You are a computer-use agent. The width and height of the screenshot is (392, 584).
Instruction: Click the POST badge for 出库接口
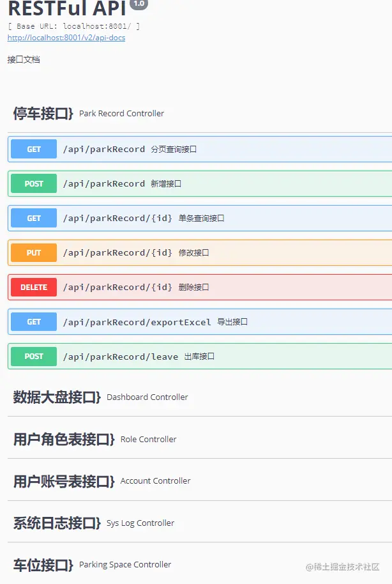pos(34,357)
